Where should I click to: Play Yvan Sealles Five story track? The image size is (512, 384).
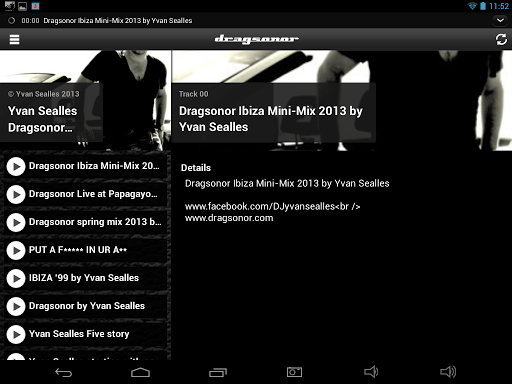pyautogui.click(x=16, y=334)
